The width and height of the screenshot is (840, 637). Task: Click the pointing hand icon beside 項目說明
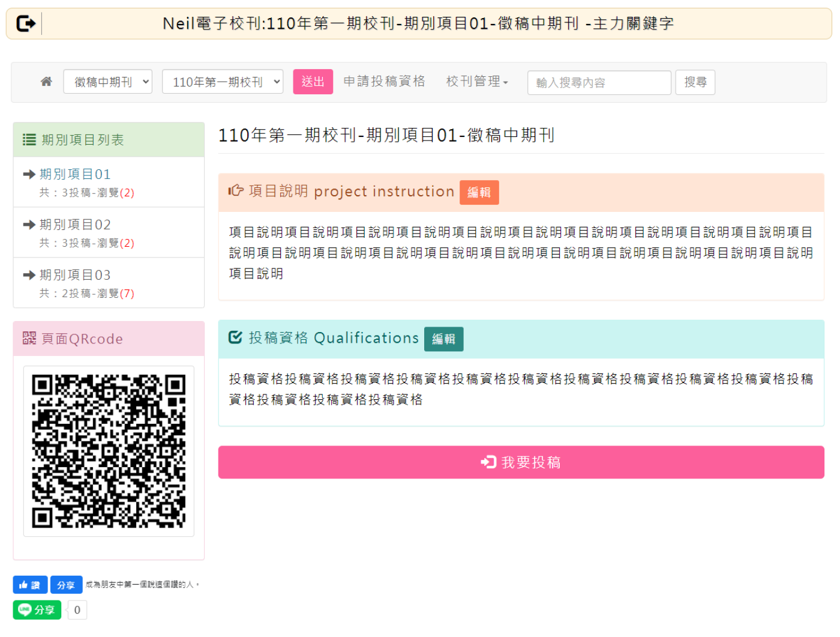point(236,191)
